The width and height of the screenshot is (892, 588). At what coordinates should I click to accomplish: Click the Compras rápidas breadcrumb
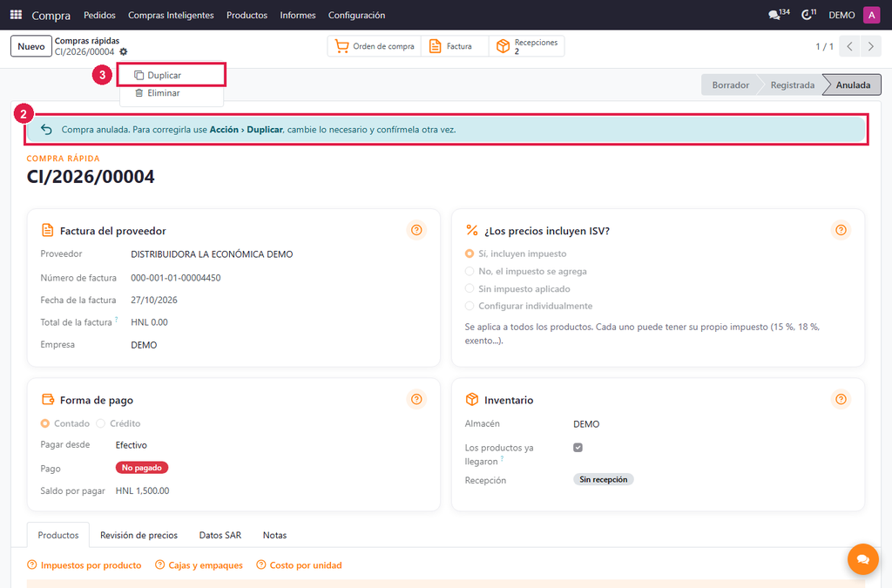(87, 41)
